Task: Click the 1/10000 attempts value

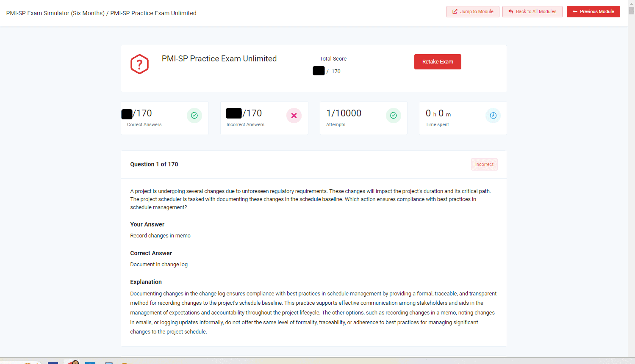Action: pyautogui.click(x=344, y=113)
